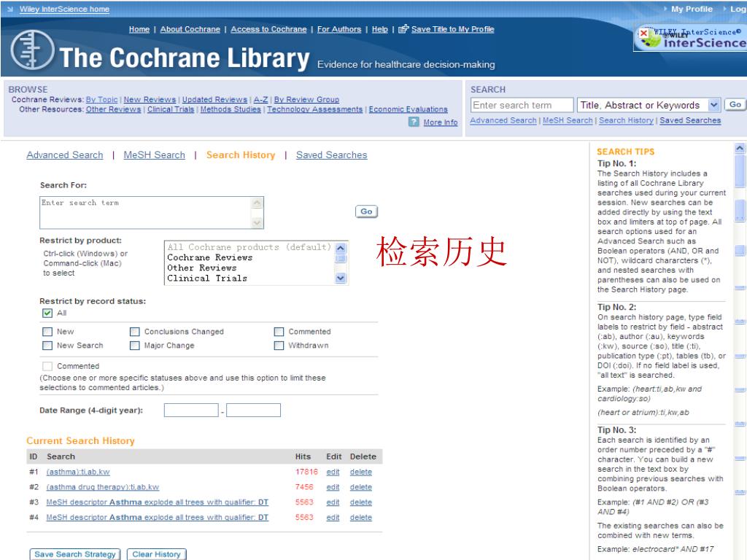The image size is (747, 560).
Task: Tick the Withdrawn checkbox
Action: 279,345
